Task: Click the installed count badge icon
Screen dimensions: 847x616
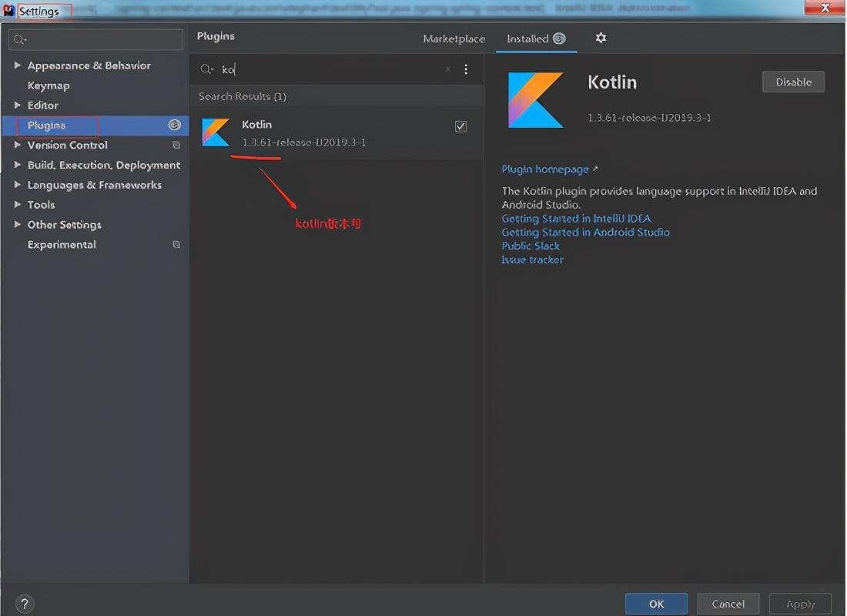Action: 559,38
